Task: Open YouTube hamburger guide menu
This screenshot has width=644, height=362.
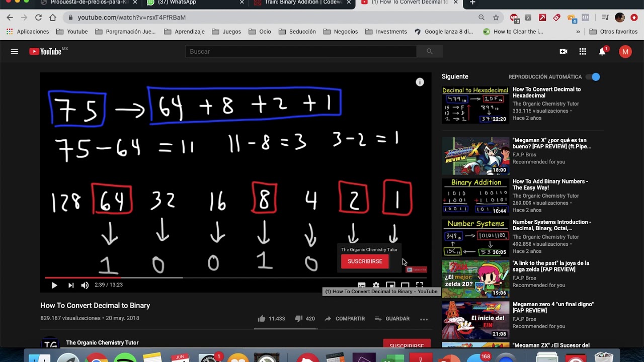Action: point(15,51)
